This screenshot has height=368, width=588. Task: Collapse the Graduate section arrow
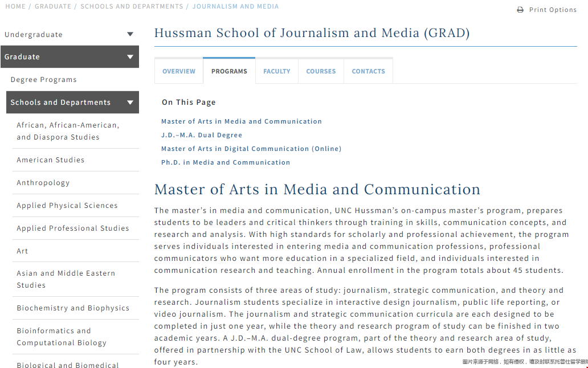(x=130, y=57)
